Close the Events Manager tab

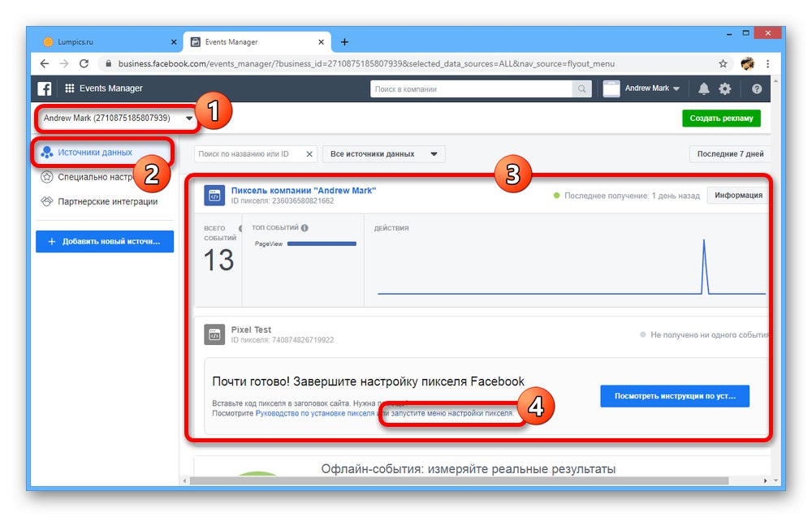click(x=321, y=42)
